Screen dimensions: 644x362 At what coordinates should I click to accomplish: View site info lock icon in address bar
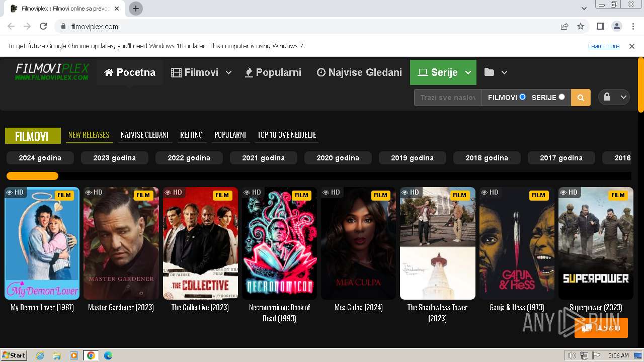[63, 27]
